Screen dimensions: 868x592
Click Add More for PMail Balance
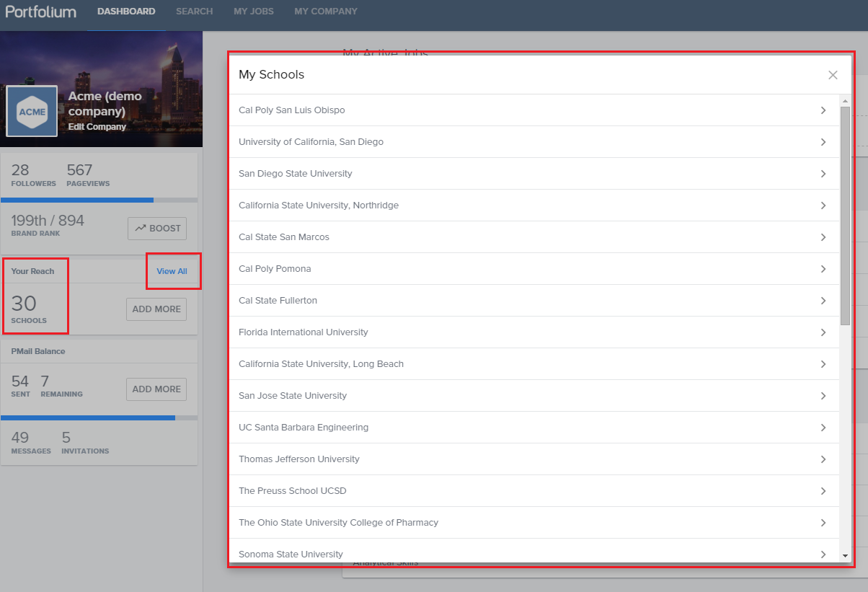click(156, 389)
